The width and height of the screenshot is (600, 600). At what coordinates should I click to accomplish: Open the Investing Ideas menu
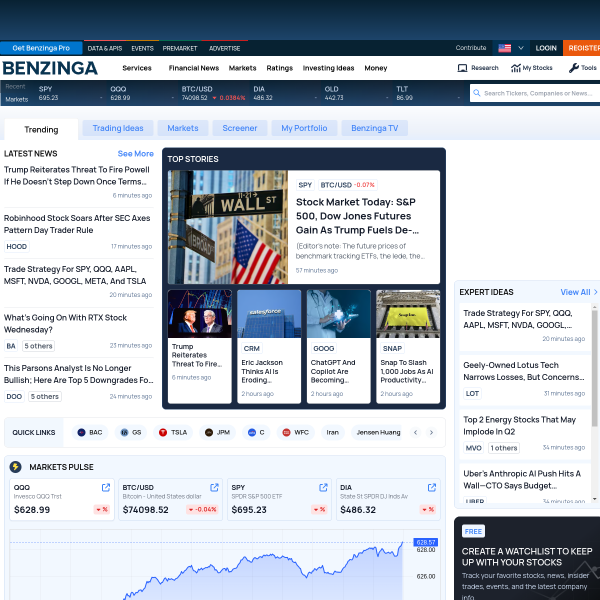(x=328, y=68)
